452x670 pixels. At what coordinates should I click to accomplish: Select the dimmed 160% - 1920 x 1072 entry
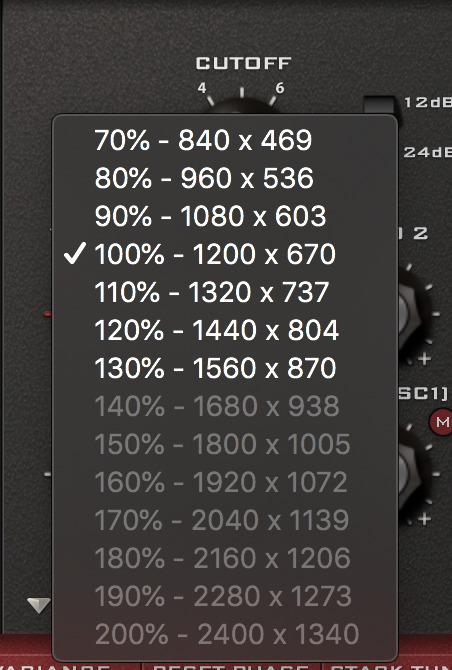pyautogui.click(x=225, y=482)
